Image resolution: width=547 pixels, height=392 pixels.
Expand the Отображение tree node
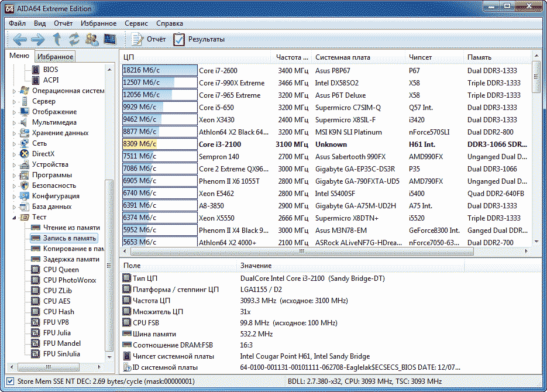tap(14, 112)
